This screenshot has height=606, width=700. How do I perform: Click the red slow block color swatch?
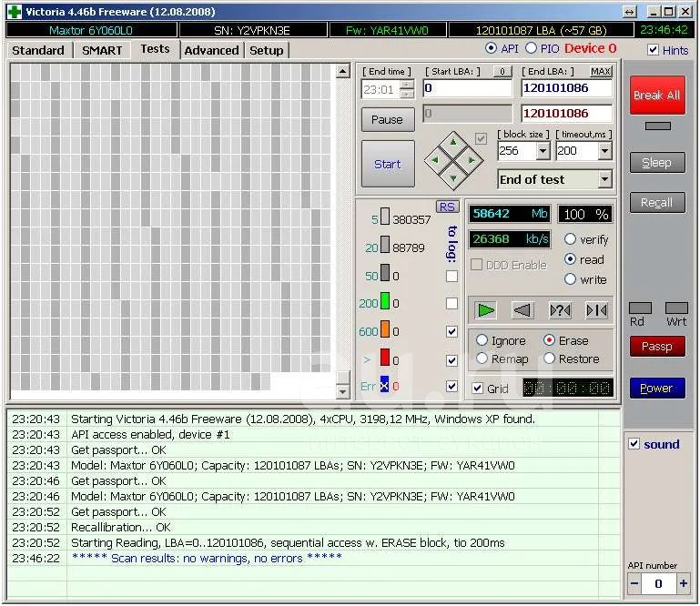pos(384,358)
